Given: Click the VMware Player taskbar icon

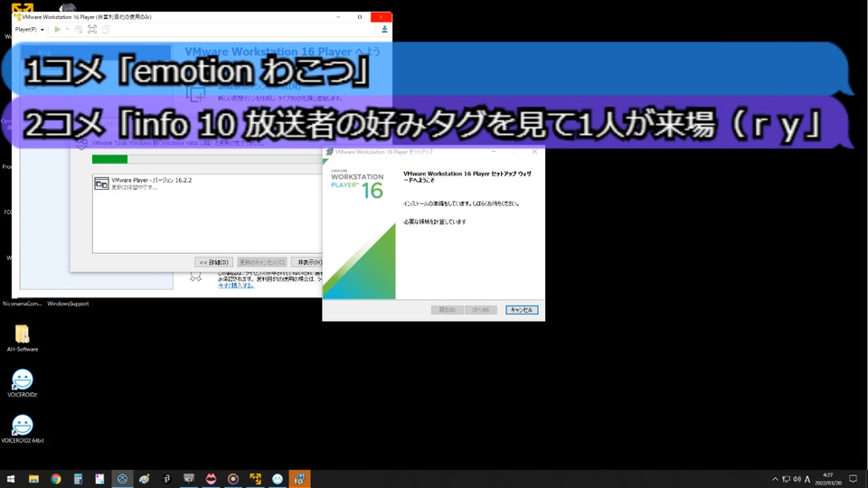Looking at the screenshot, I should pyautogui.click(x=255, y=479).
